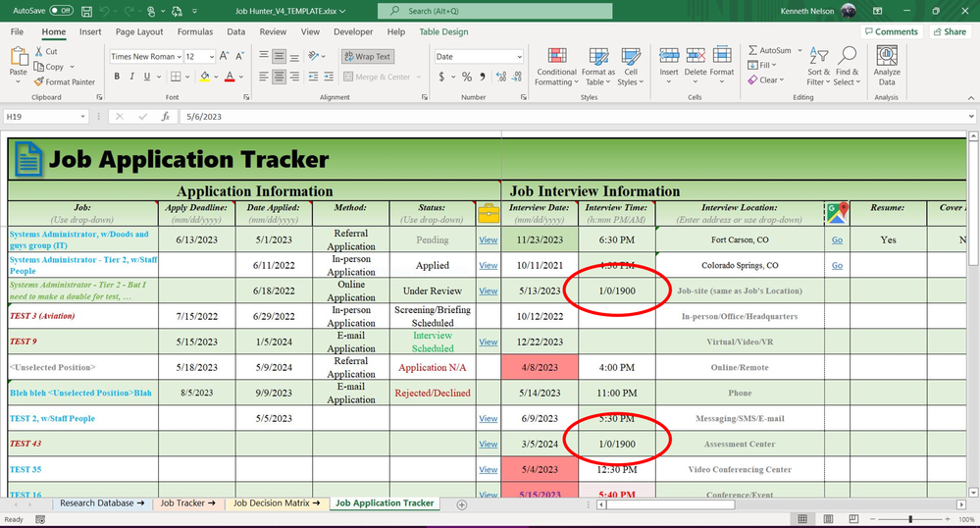Open View link in Pending row
This screenshot has width=980, height=528.
[489, 239]
